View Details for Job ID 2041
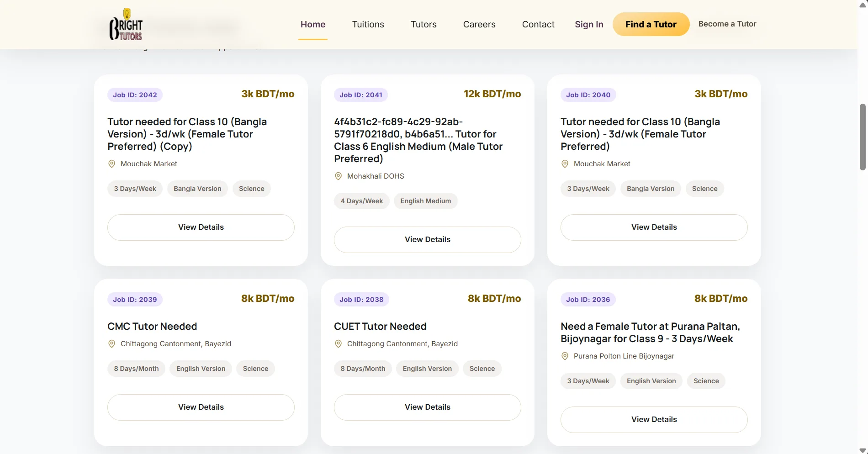Screen dimensions: 868x454 (428, 240)
